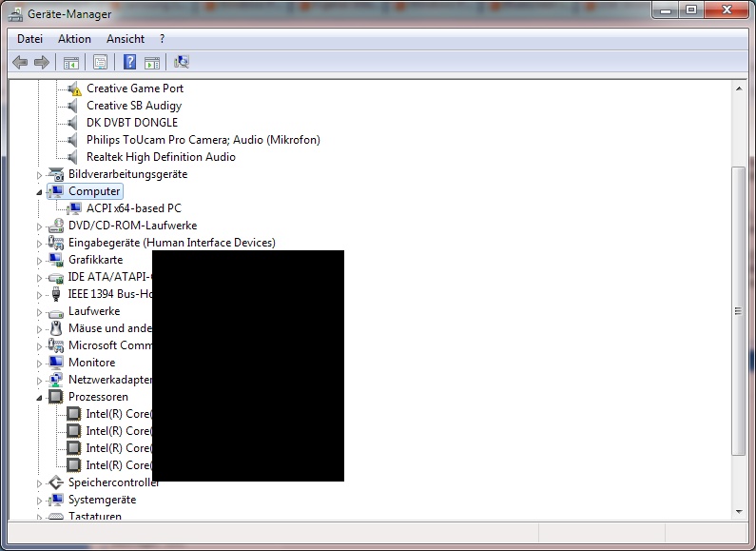Screen dimensions: 756x551
Task: Expand the Speichercontroller node
Action: (x=40, y=483)
